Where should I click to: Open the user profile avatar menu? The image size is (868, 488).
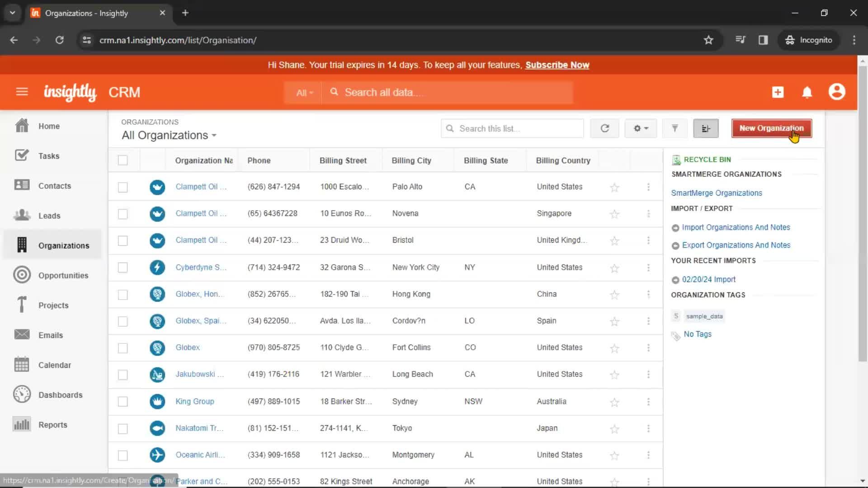[837, 92]
